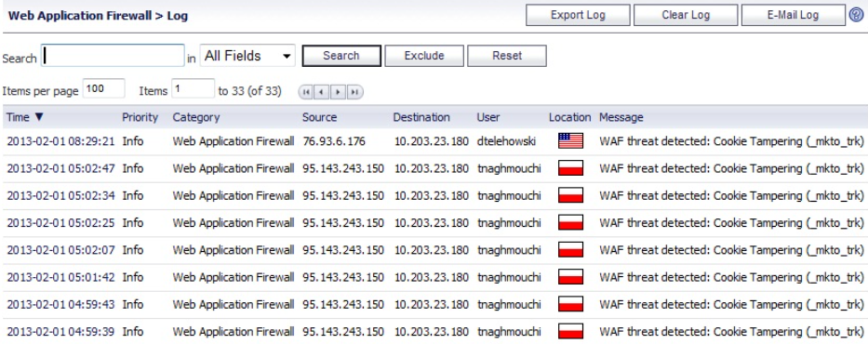
Task: Click the Items per page field
Action: (x=103, y=88)
